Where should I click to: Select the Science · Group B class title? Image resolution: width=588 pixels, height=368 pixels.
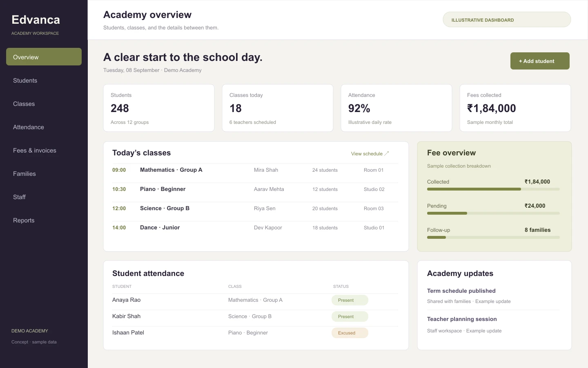point(165,208)
